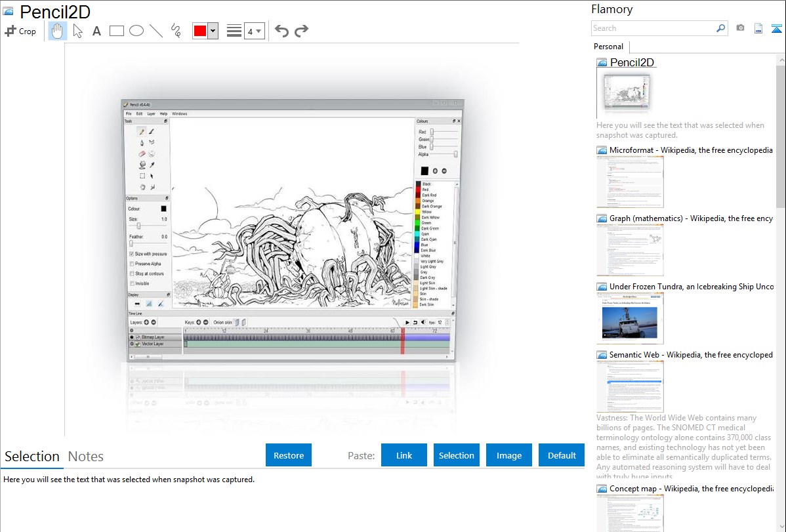The height and width of the screenshot is (532, 786).
Task: Open the Microformat - Wikipedia snapshot title
Action: point(691,150)
